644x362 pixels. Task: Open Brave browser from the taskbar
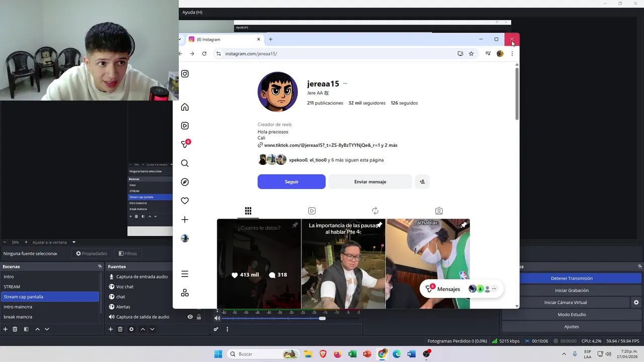[x=323, y=354]
